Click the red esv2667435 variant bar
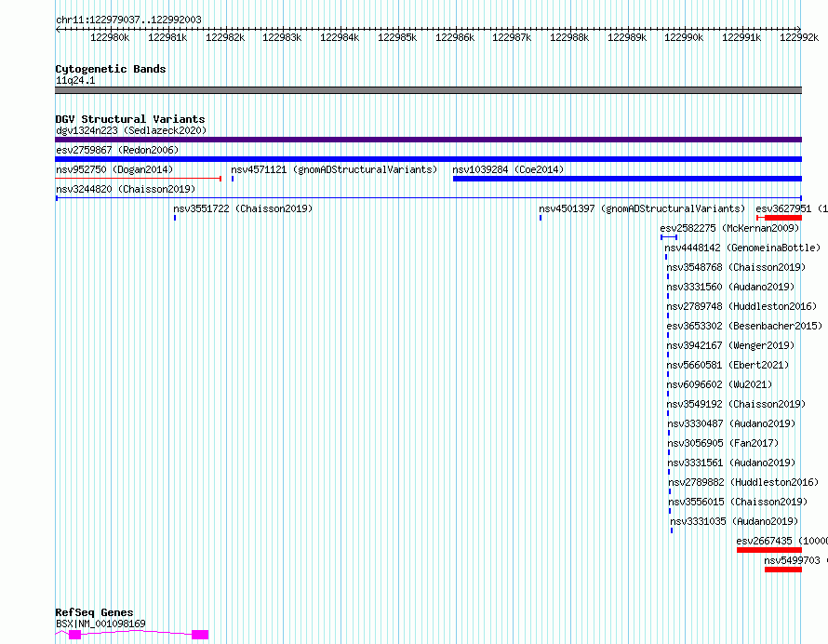Screen dimensions: 828x644 pyautogui.click(x=769, y=550)
